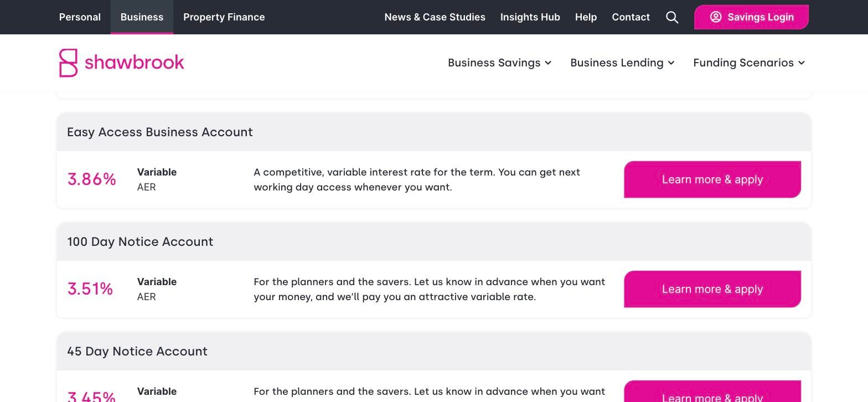Go to Insights Hub

530,17
